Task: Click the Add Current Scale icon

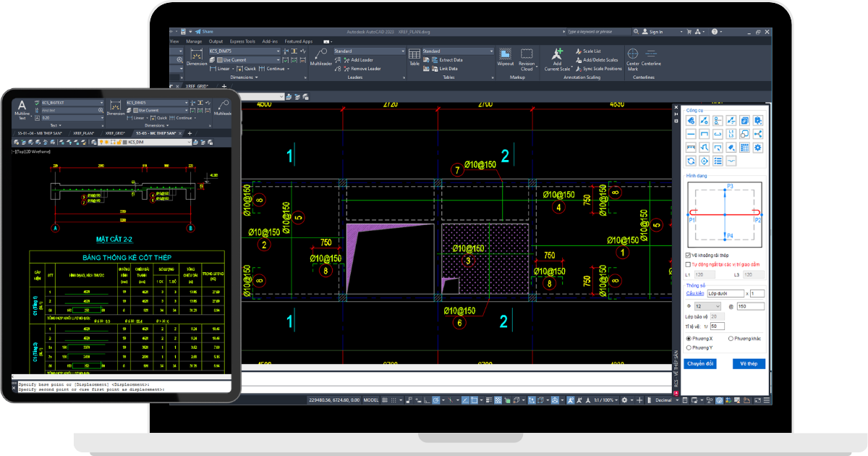Action: pyautogui.click(x=557, y=56)
